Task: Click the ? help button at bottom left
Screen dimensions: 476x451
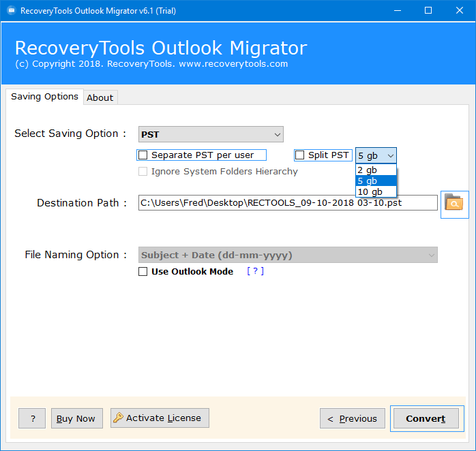Action: point(32,418)
